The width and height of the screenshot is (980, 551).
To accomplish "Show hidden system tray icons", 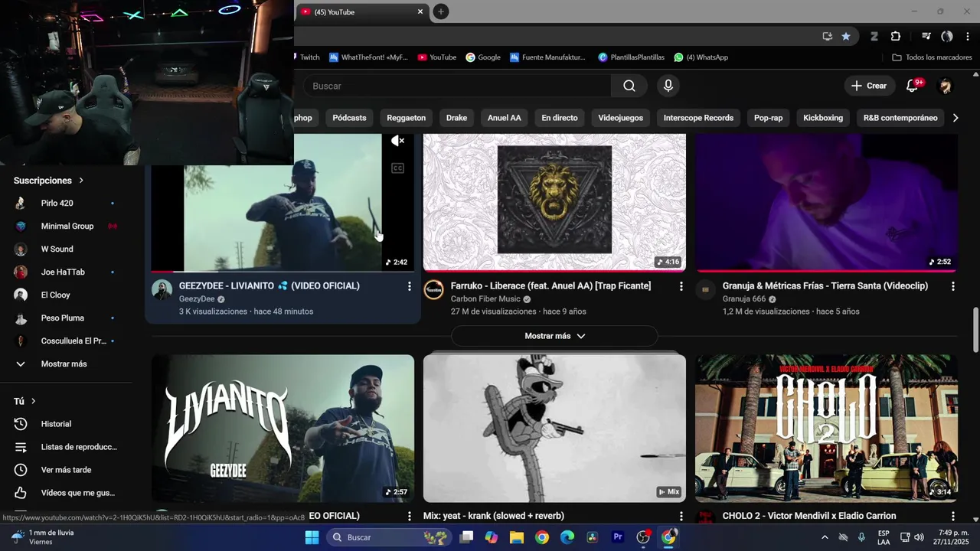I will pos(825,537).
